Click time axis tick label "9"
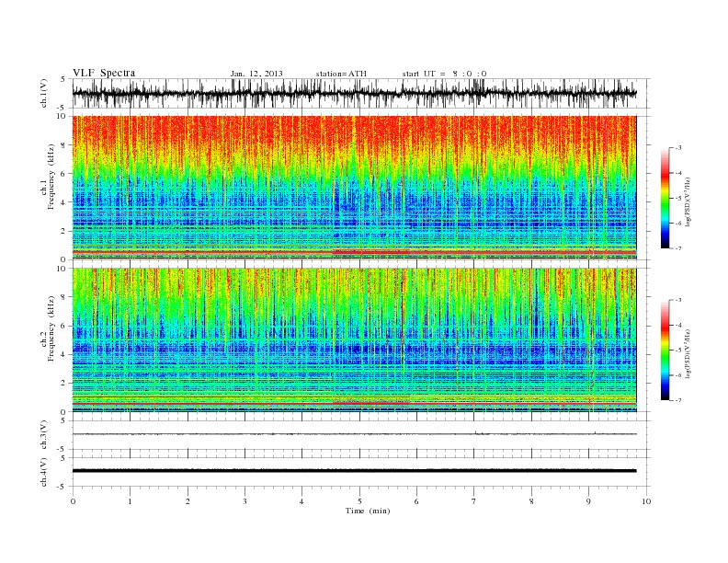The image size is (728, 563). pos(588,501)
